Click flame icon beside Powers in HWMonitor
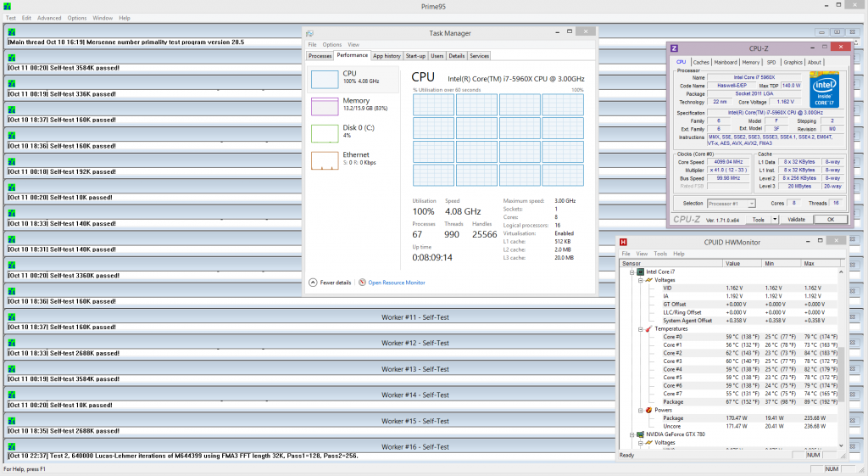This screenshot has width=868, height=476. (x=648, y=410)
